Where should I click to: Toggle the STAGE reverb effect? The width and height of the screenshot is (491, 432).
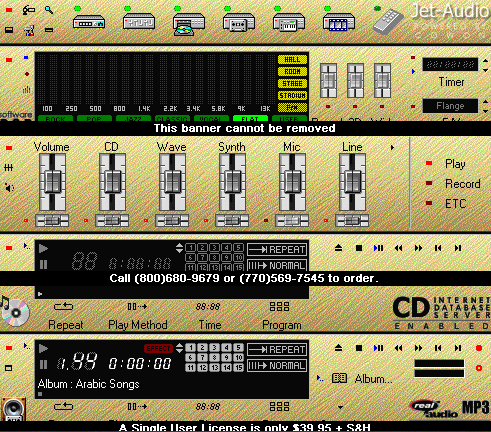(292, 84)
